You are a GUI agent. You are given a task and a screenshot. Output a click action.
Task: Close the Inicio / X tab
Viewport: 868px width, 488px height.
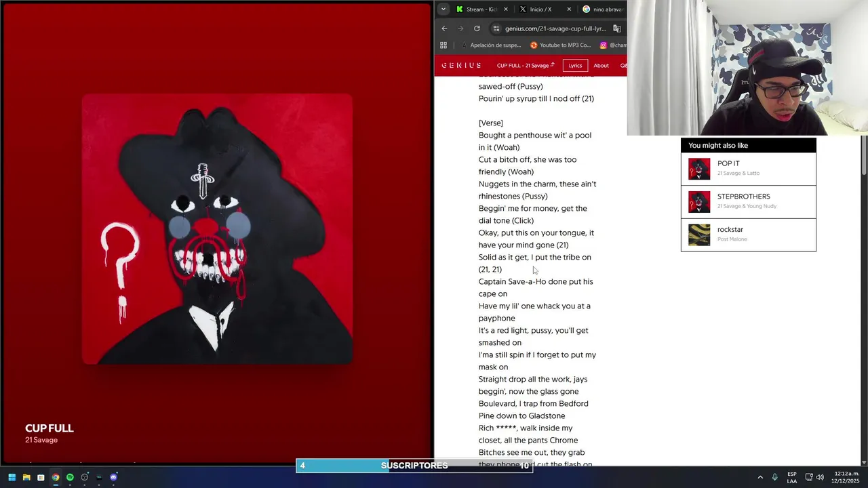568,9
